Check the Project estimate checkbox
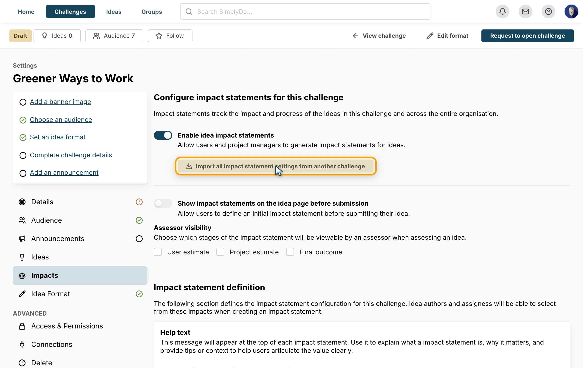Viewport: 588px width, 368px height. pos(220,252)
